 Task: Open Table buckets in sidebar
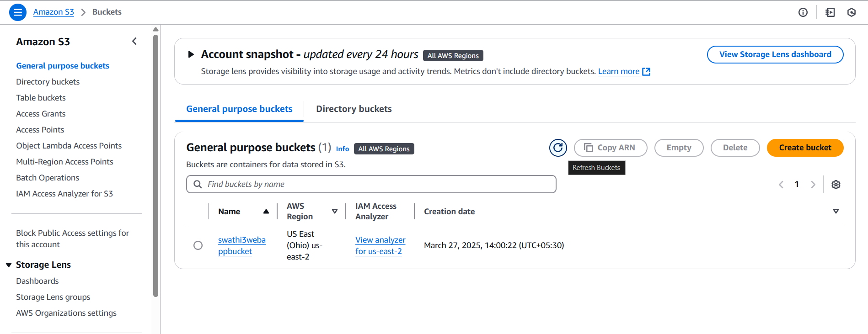tap(41, 98)
